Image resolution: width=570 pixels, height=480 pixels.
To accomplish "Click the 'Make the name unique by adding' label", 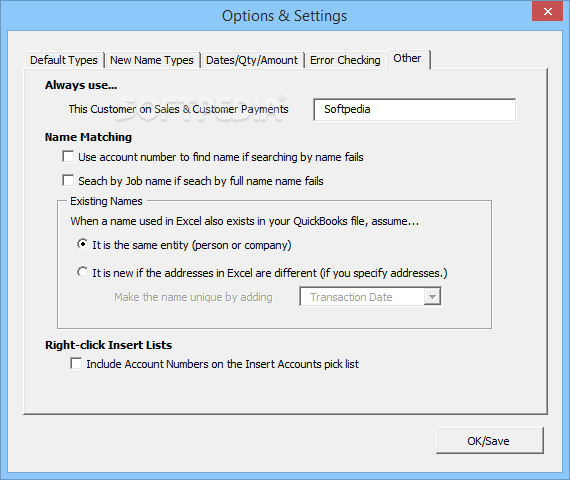I will 193,297.
